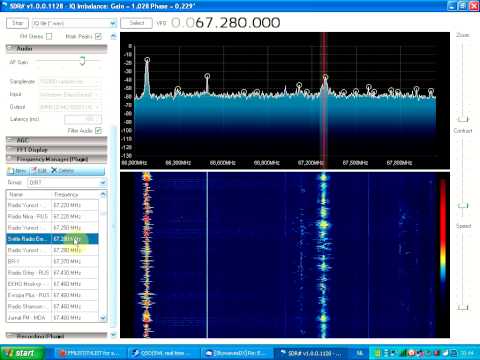Expand the AGC panel
The height and width of the screenshot is (360, 480).
point(57,140)
